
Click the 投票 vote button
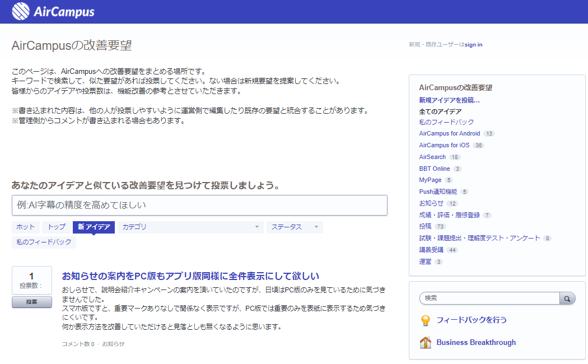pos(32,302)
